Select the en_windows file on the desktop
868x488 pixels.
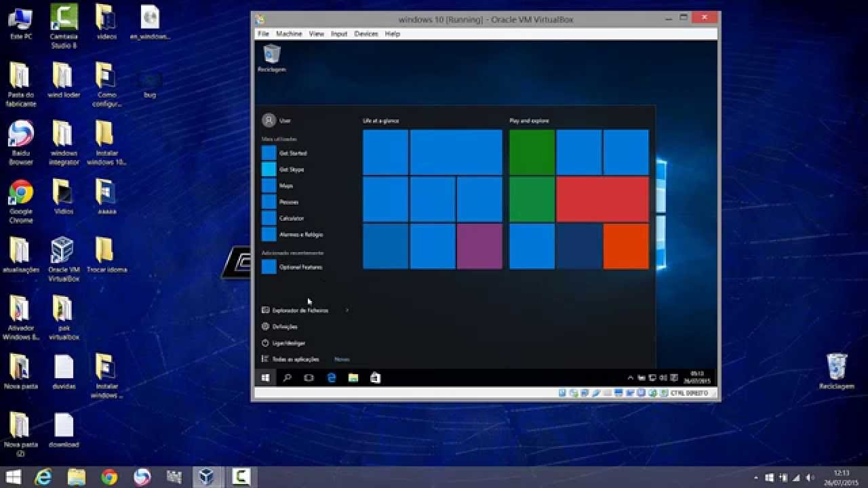[x=150, y=23]
